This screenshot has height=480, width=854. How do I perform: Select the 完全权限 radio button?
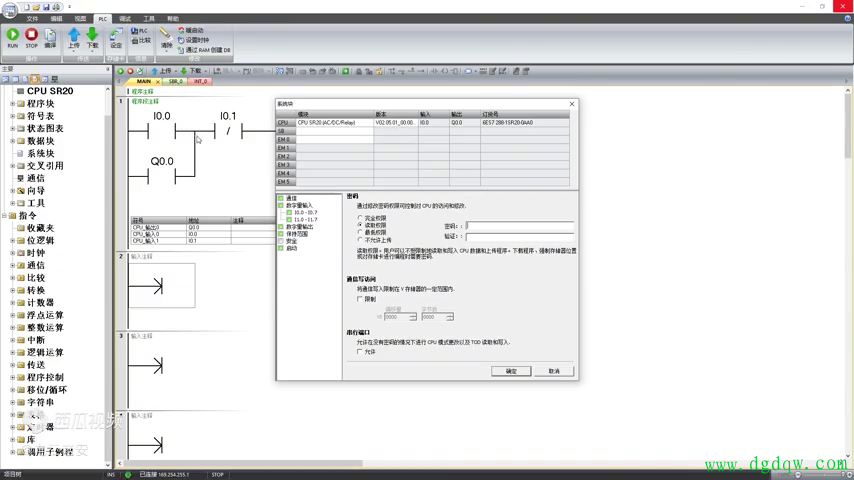coord(360,217)
